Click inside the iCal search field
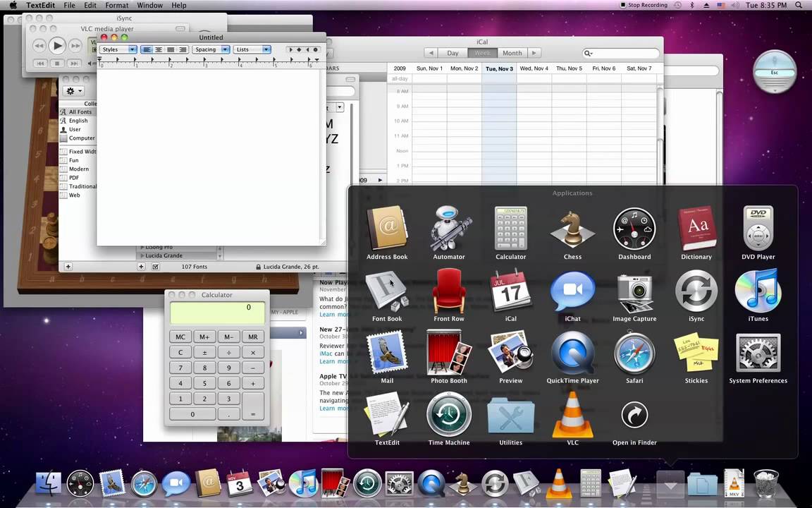812x508 pixels. [621, 53]
